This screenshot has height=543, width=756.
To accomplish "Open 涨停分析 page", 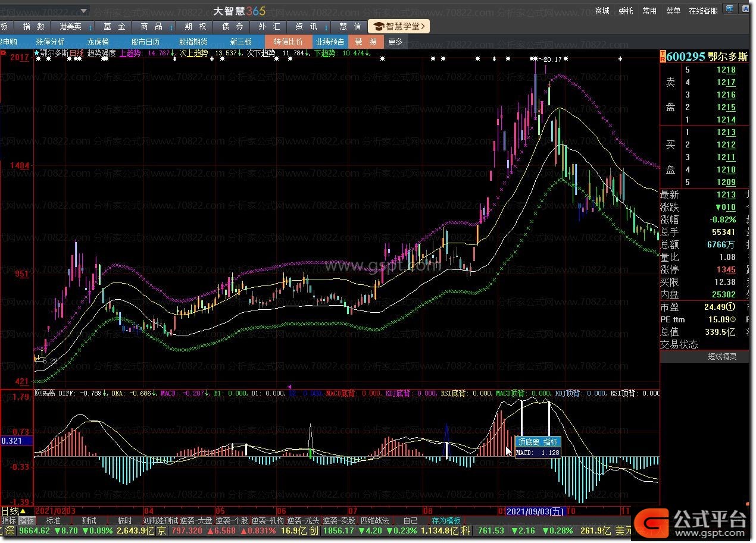I will point(50,42).
